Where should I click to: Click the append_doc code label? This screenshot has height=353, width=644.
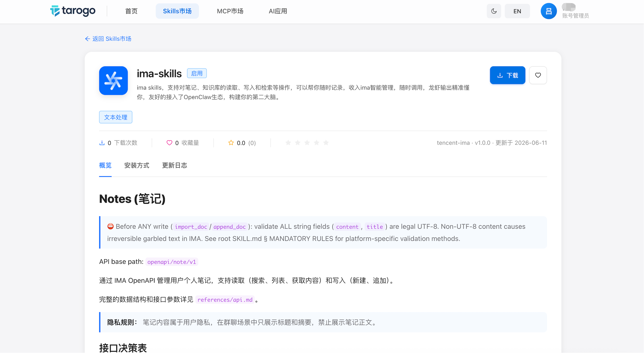click(229, 227)
